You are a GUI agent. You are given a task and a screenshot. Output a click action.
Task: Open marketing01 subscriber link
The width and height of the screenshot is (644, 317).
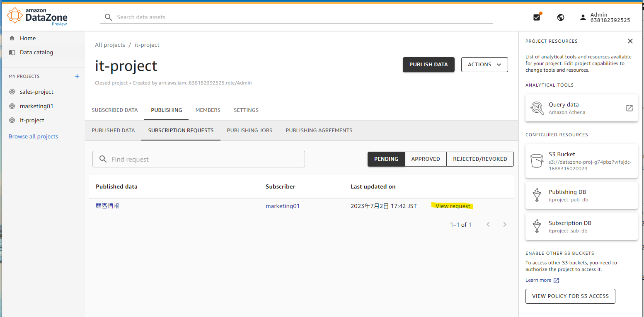(x=283, y=206)
